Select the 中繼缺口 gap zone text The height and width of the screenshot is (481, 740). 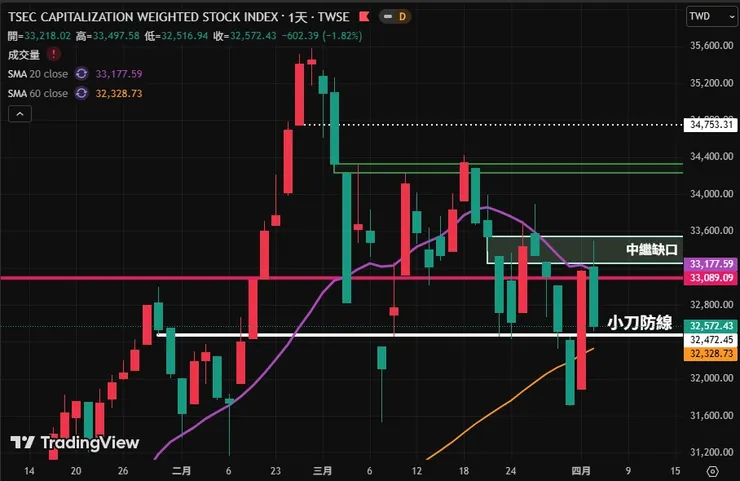[652, 249]
